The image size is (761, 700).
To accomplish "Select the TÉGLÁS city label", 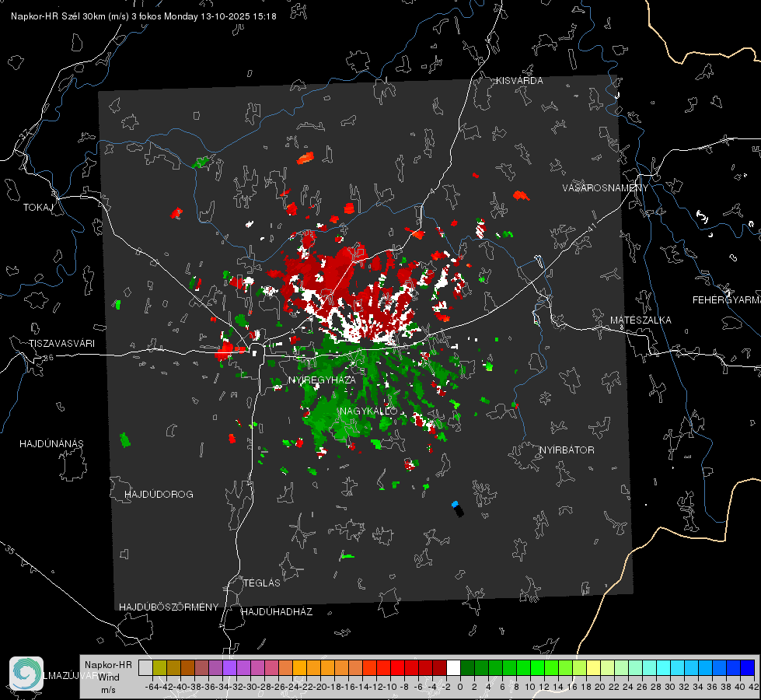I will coord(262,583).
